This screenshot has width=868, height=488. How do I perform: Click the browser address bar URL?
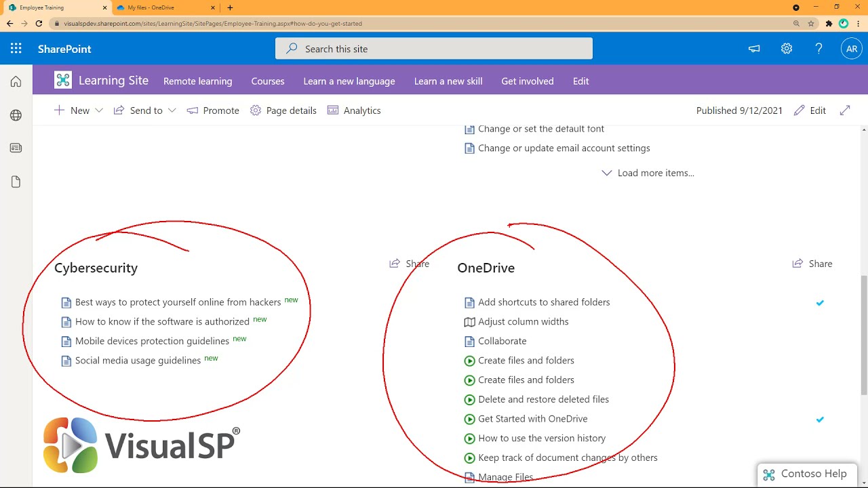[213, 23]
